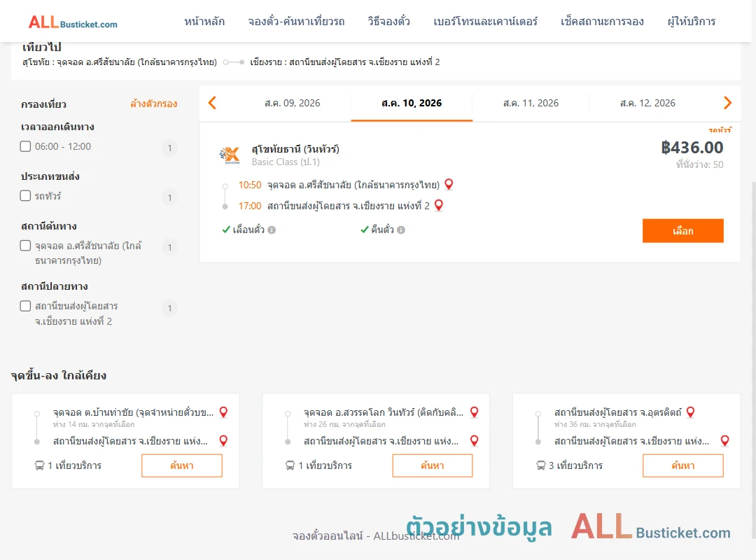Image resolution: width=756 pixels, height=560 pixels.
Task: Click bus icon beside 3 เที่ยวบริการ
Action: (541, 465)
